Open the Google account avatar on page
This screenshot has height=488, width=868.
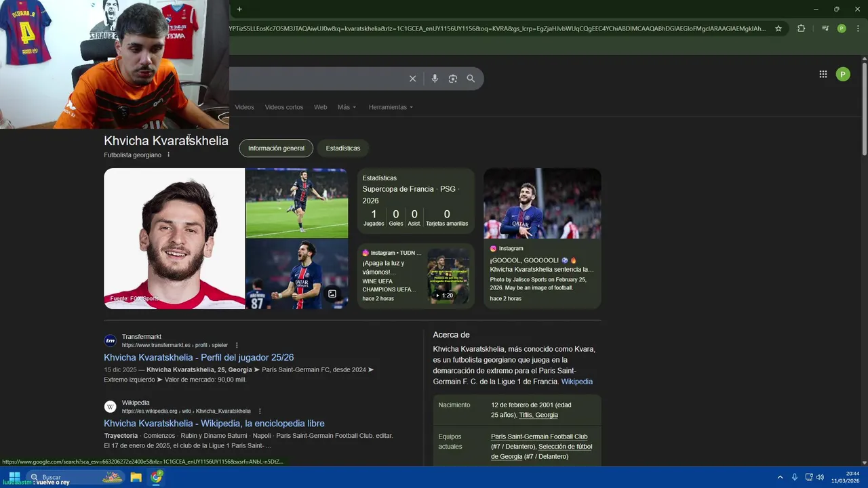[x=843, y=75]
